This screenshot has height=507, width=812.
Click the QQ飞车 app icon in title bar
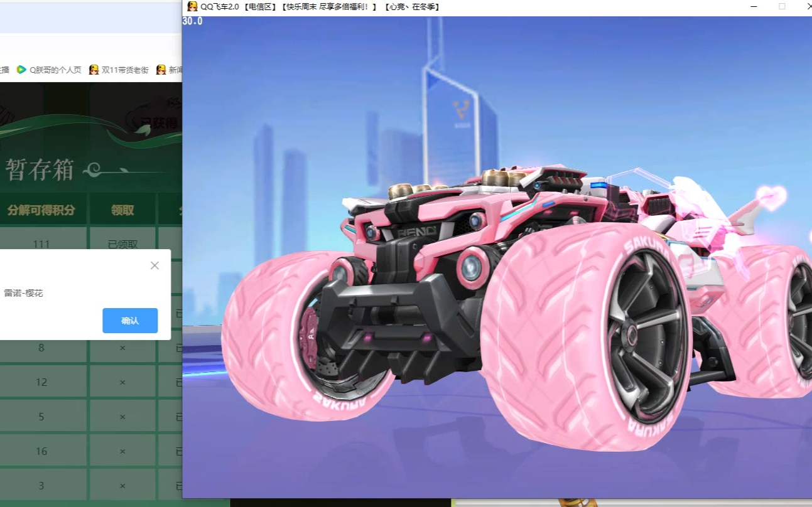pyautogui.click(x=192, y=6)
